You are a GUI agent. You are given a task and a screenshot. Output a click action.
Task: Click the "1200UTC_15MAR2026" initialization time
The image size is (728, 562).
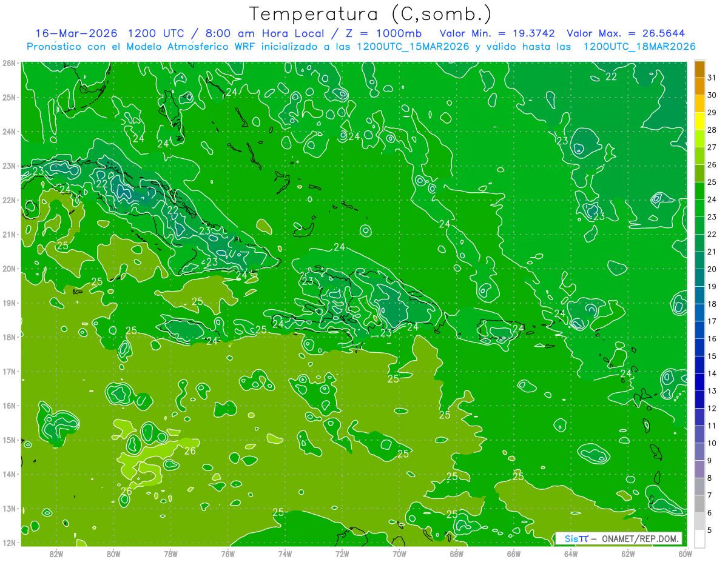413,47
